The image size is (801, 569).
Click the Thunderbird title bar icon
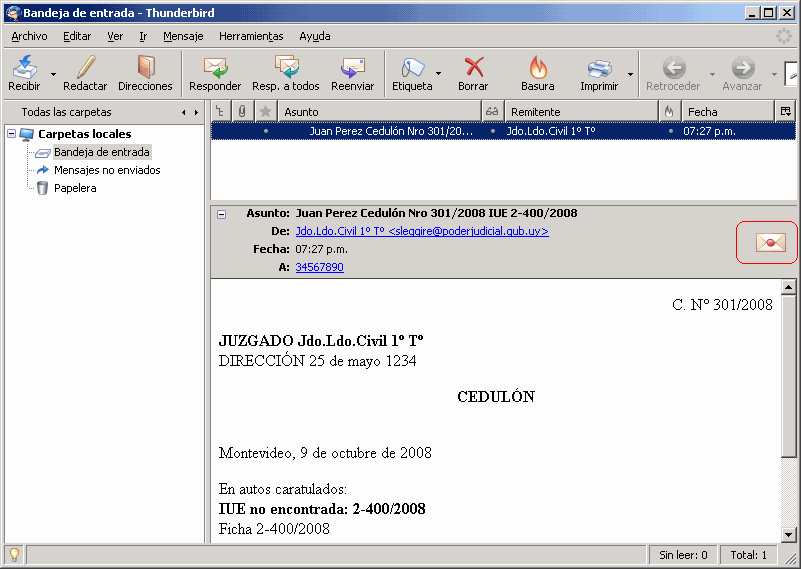(13, 13)
